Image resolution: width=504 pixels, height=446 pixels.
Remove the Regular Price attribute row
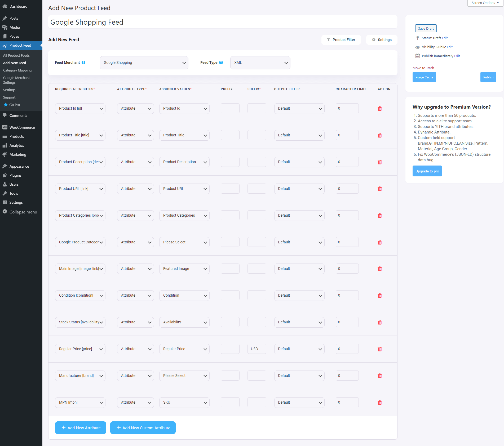379,349
